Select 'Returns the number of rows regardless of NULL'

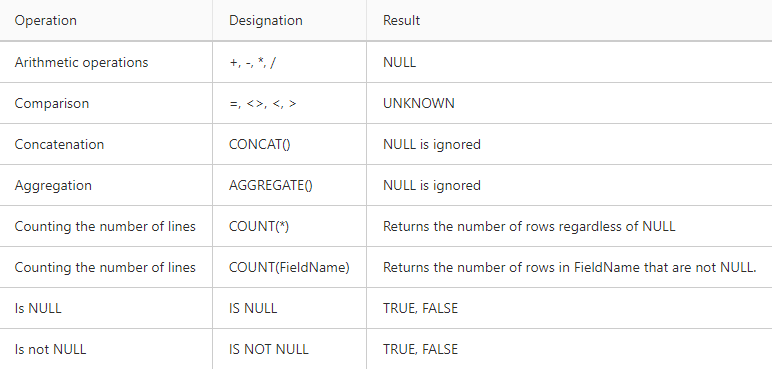(x=529, y=226)
